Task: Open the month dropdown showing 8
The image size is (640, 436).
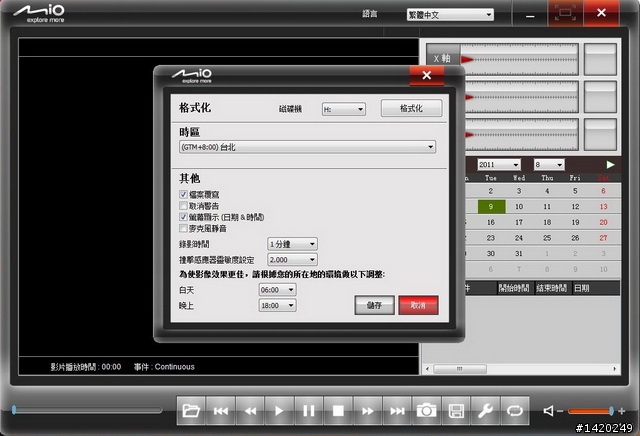Action: tap(549, 165)
